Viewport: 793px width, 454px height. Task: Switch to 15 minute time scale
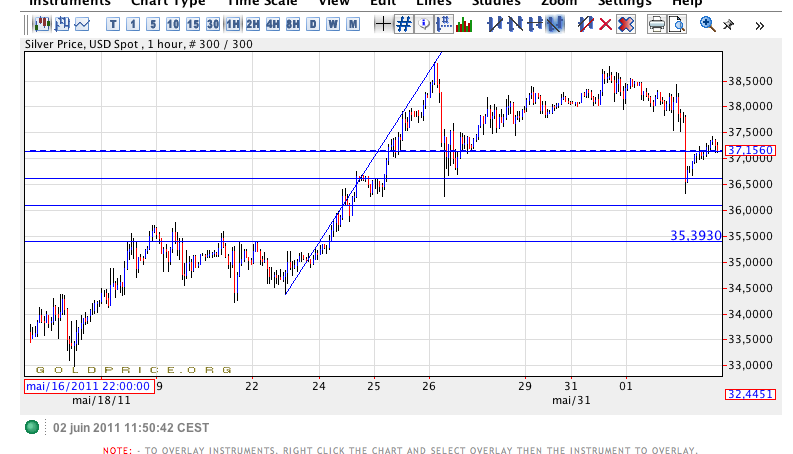(x=193, y=24)
